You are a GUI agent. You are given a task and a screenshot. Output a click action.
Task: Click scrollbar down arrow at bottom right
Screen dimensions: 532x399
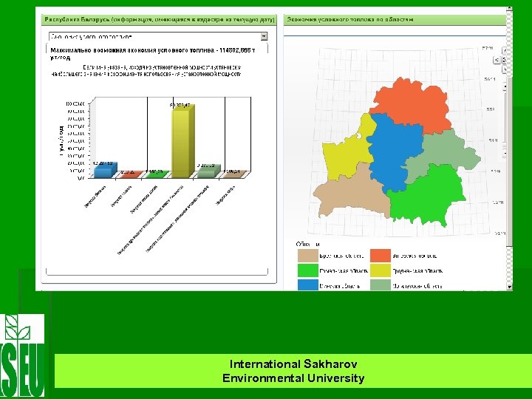(x=509, y=287)
